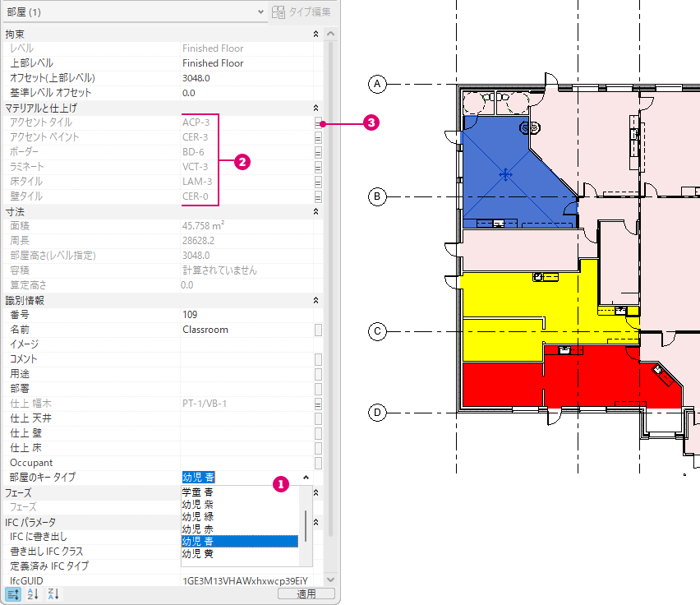
Task: Click the move crosshair in the blue room
Action: (505, 174)
